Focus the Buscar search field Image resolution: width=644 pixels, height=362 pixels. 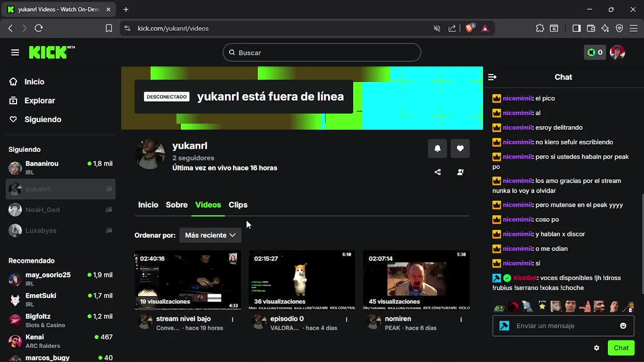tap(322, 52)
